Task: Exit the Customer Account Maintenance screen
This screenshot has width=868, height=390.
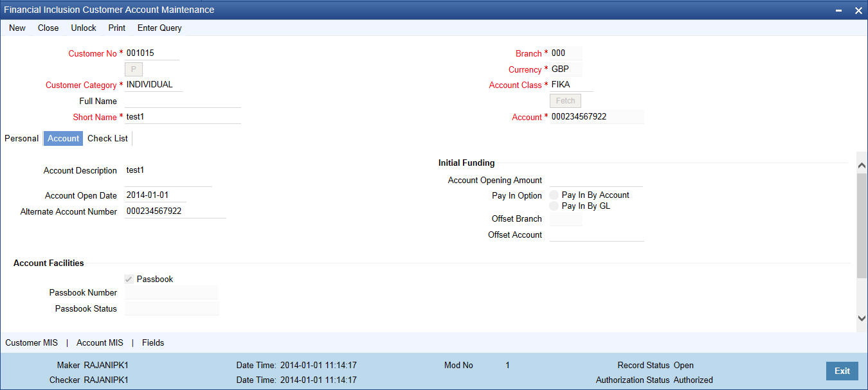Action: 842,371
